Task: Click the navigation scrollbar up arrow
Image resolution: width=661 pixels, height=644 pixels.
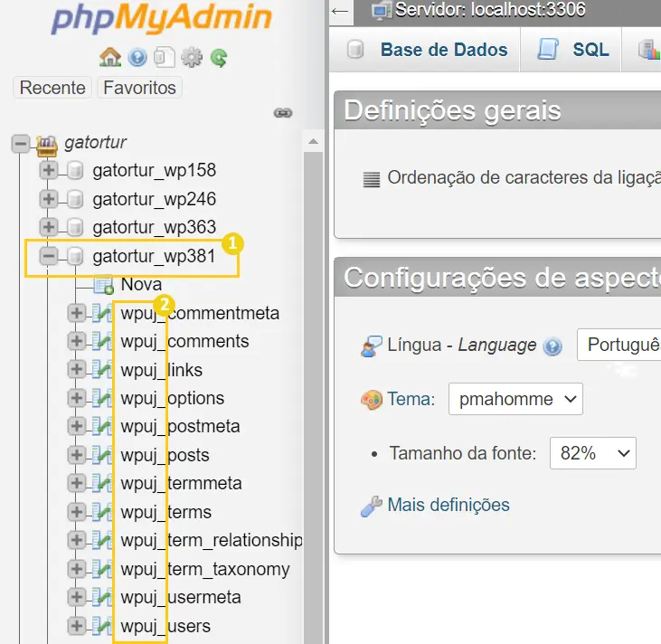Action: [x=313, y=141]
